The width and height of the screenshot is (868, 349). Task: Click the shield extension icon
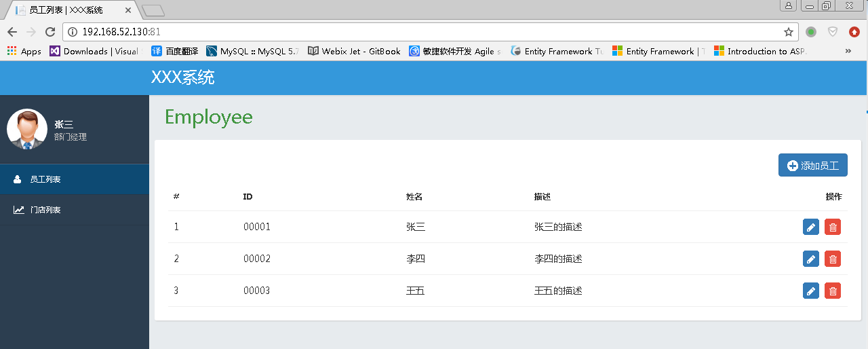click(x=833, y=32)
